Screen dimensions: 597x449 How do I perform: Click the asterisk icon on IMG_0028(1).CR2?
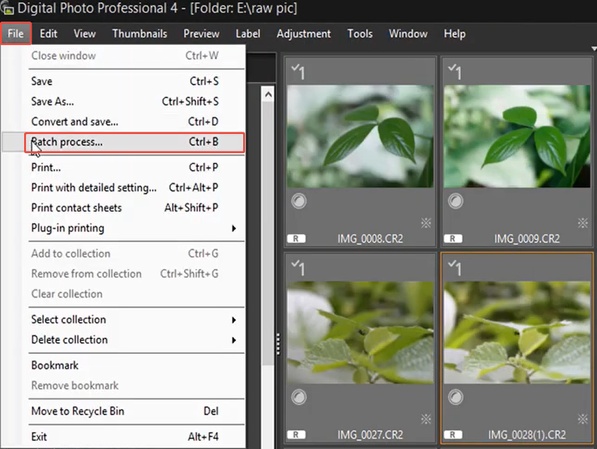(583, 419)
